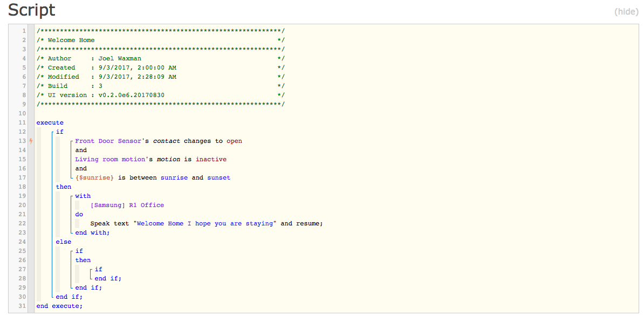Click the "and" operator on line 16
The height and width of the screenshot is (316, 644).
pos(81,168)
